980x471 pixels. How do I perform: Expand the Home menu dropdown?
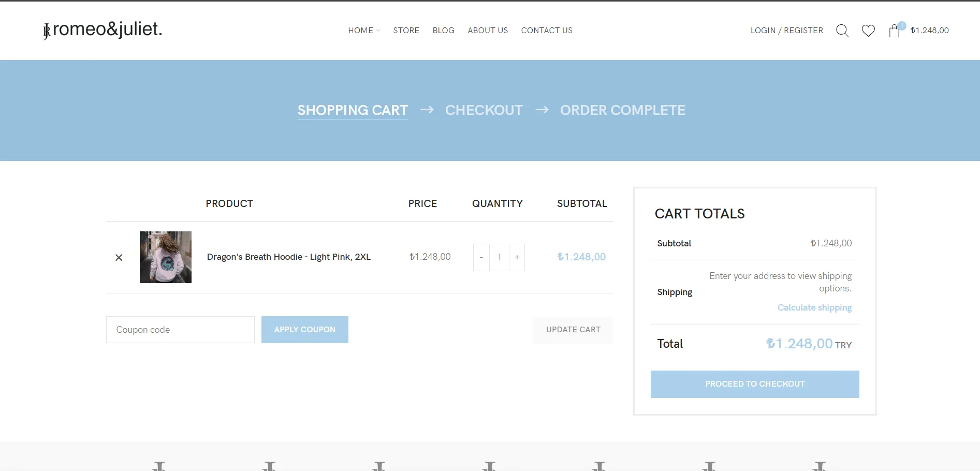click(x=363, y=31)
